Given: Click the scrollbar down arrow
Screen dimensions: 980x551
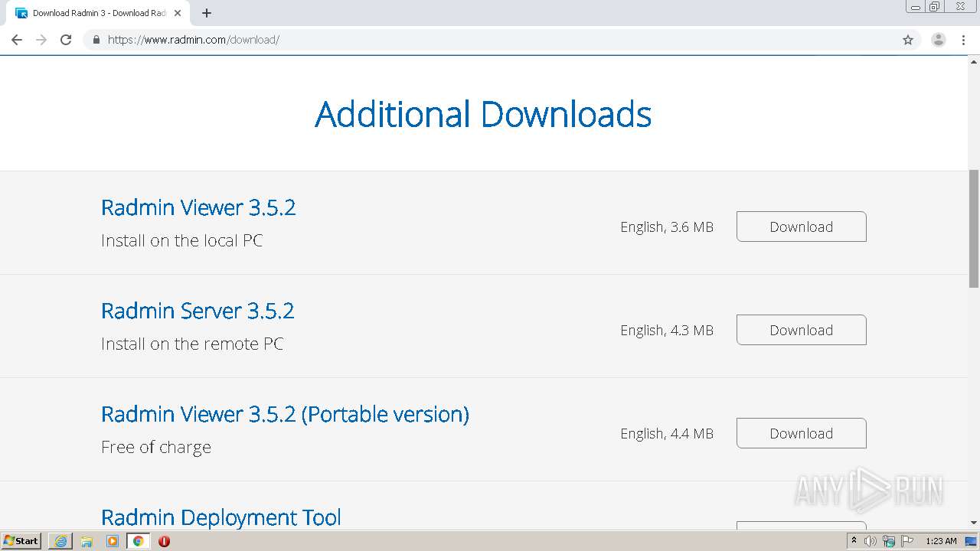Looking at the screenshot, I should (x=974, y=523).
